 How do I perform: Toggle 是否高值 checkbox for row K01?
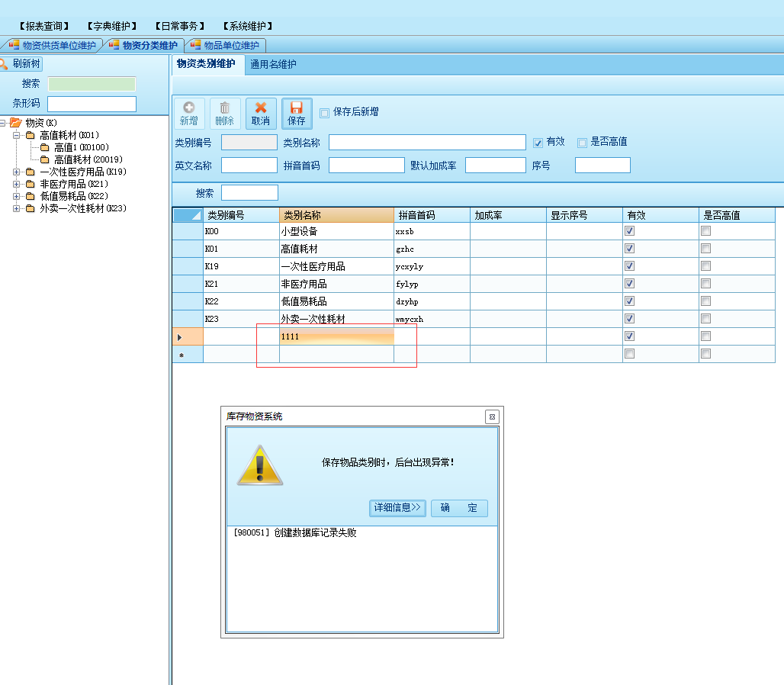(x=706, y=249)
